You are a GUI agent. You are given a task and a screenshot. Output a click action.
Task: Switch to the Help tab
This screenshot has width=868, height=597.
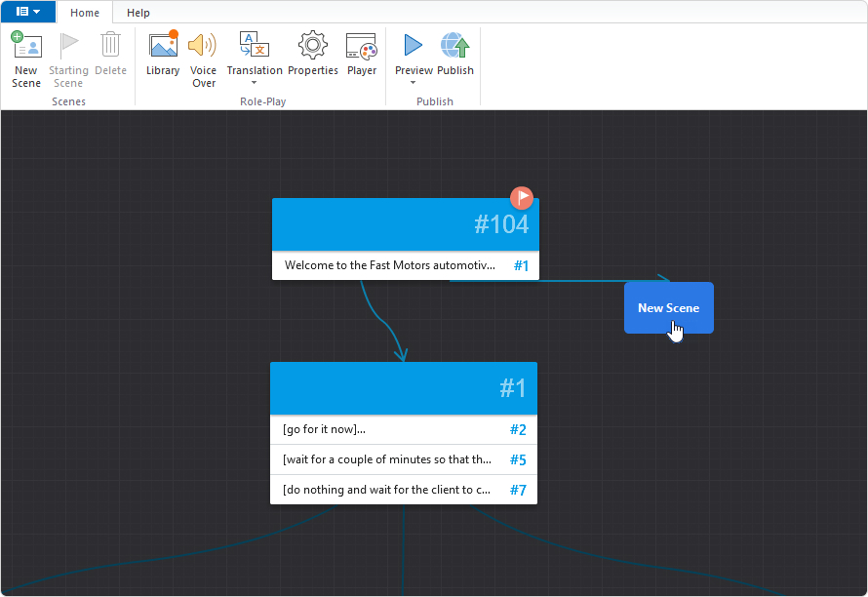138,13
